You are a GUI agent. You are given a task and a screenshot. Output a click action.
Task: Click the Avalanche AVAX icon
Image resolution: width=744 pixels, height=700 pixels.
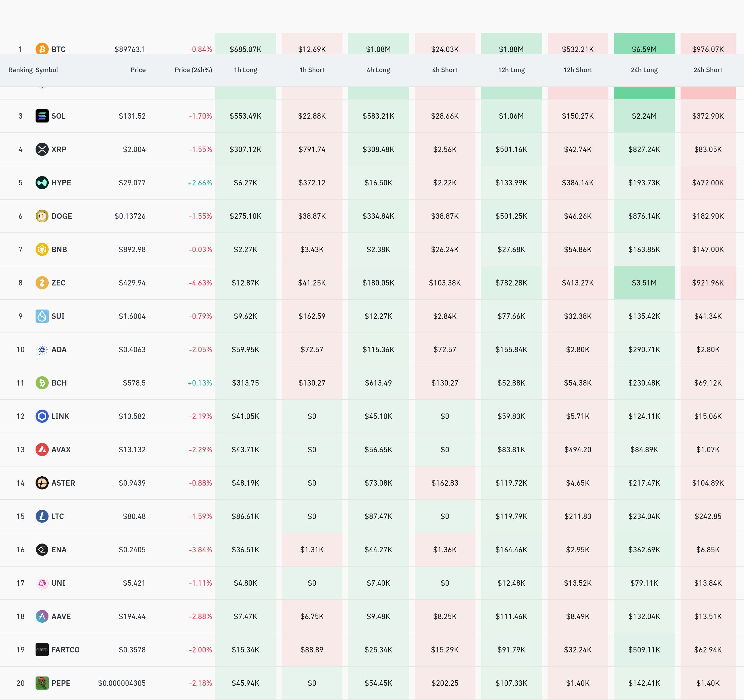[x=42, y=449]
